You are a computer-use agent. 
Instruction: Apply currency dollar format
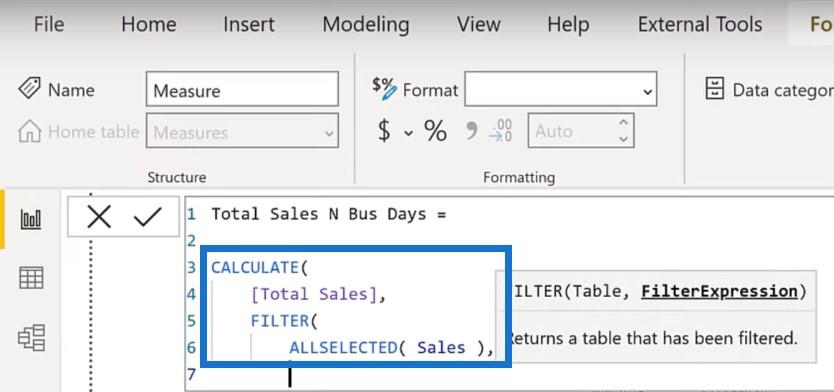pyautogui.click(x=384, y=130)
